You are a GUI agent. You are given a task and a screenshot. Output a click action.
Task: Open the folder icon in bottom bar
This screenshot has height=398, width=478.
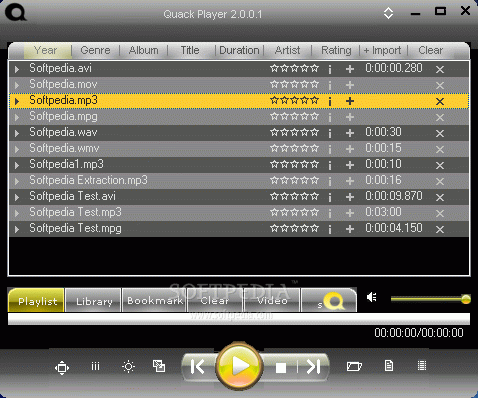(354, 366)
